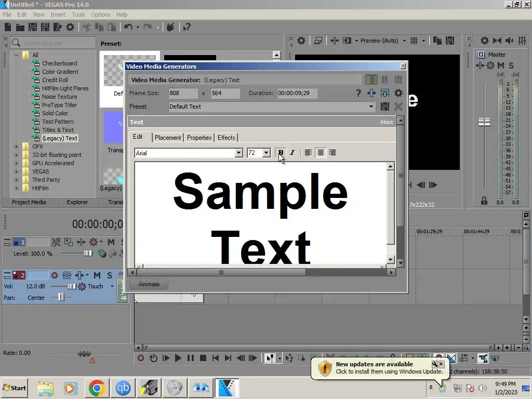Toggle Italic formatting button
532x399 pixels.
(x=292, y=153)
